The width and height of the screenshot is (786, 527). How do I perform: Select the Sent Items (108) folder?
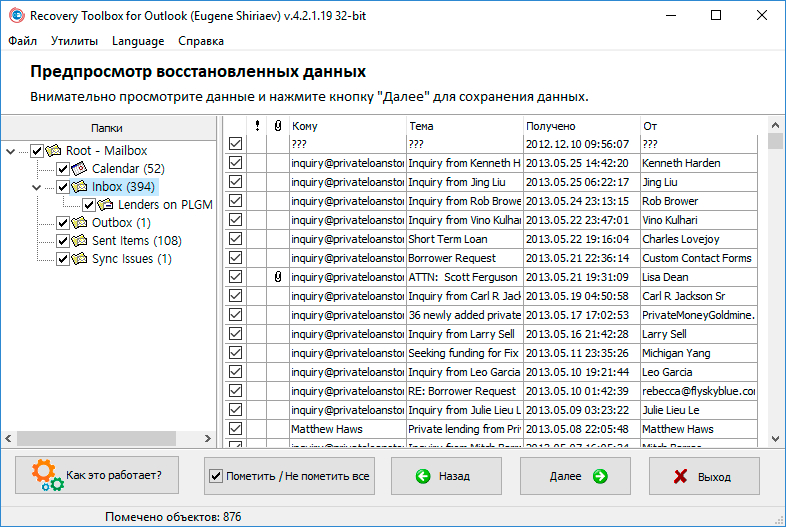tap(137, 241)
